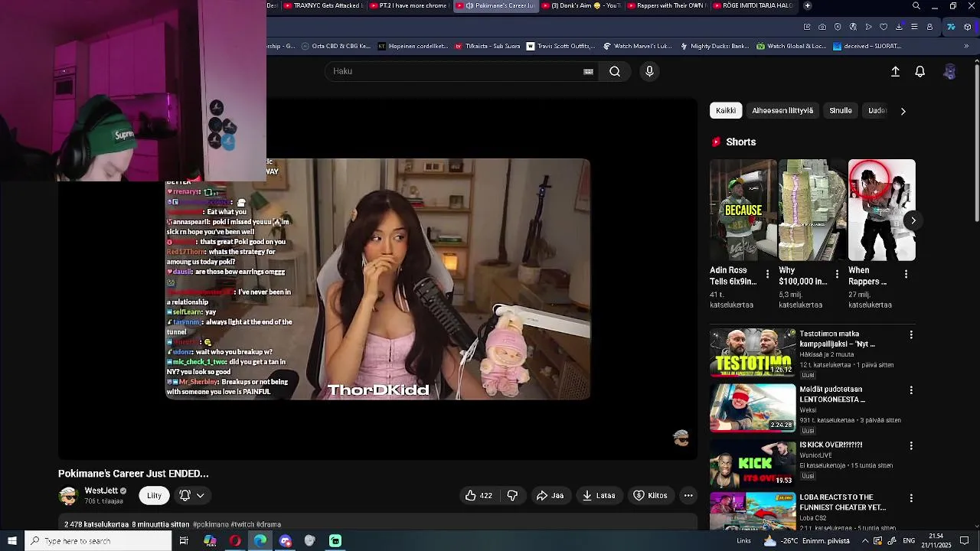Open the When Rappers short thumbnail
Screen dimensions: 980x551
tap(881, 210)
